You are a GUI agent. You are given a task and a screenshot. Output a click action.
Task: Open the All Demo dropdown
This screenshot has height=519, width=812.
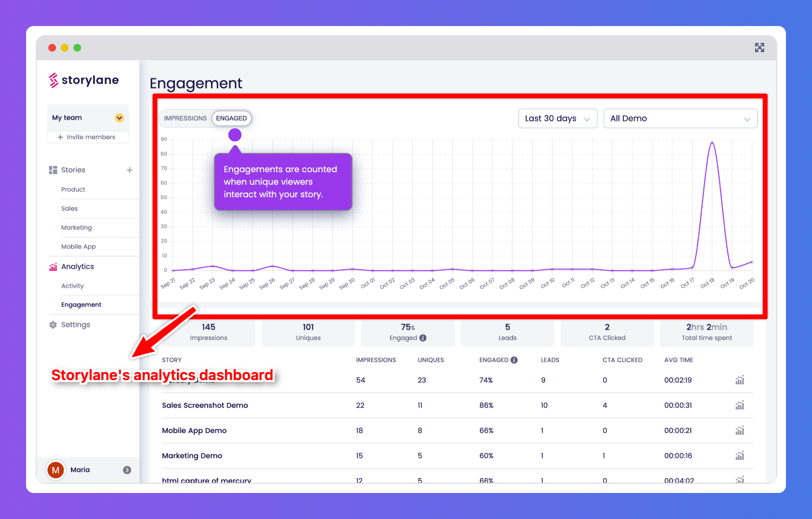coord(680,119)
